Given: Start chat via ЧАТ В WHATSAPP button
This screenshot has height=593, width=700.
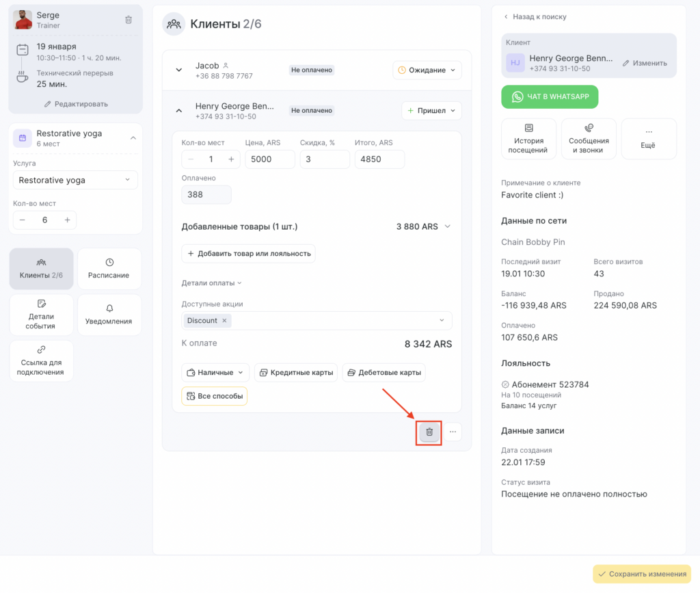Looking at the screenshot, I should (x=550, y=97).
